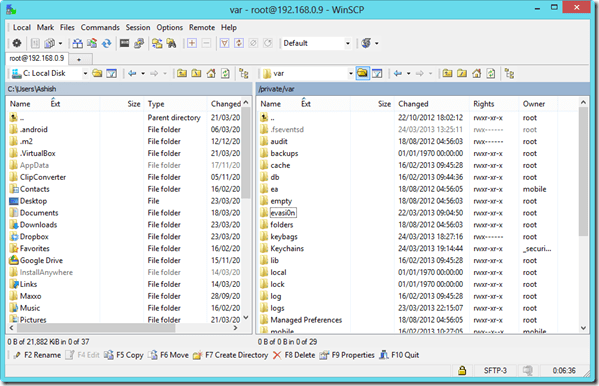This screenshot has width=599, height=386.
Task: Click F2 Rename button
Action: click(x=37, y=355)
